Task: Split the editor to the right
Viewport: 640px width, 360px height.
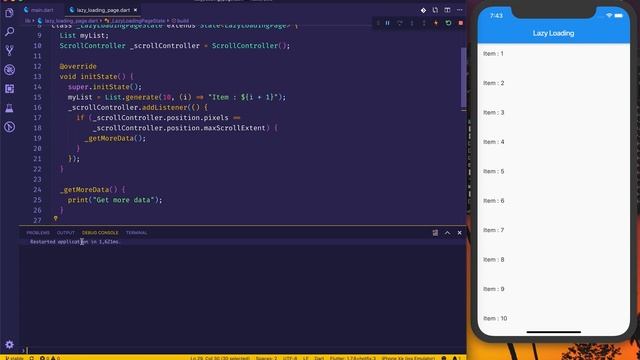Action: (447, 10)
